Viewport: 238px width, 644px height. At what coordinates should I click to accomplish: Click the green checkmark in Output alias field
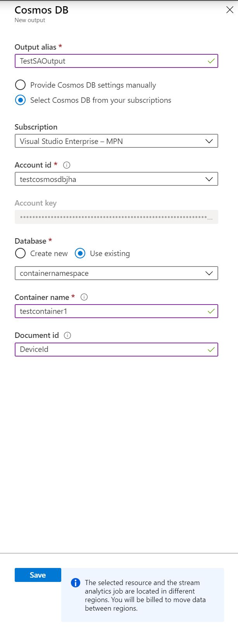pyautogui.click(x=211, y=61)
